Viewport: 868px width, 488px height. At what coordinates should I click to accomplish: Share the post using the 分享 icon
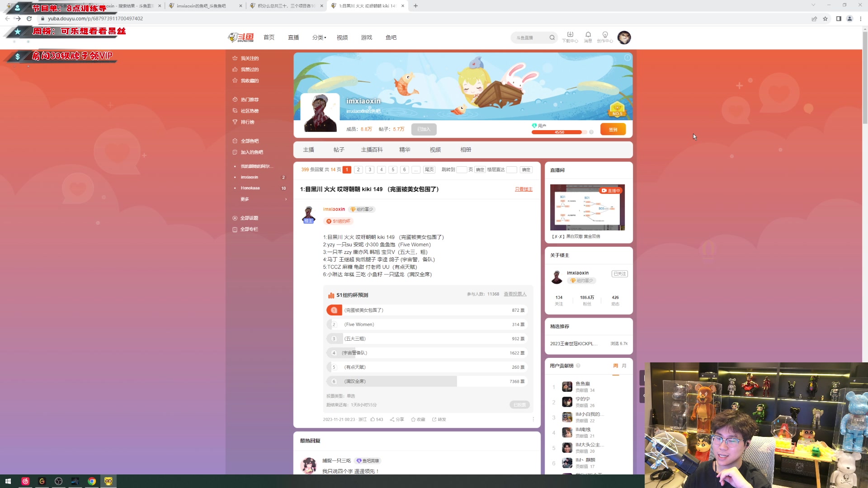[397, 419]
